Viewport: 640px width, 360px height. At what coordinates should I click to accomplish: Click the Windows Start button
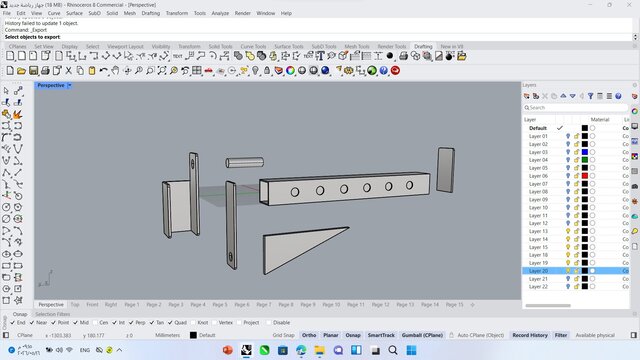(411, 350)
